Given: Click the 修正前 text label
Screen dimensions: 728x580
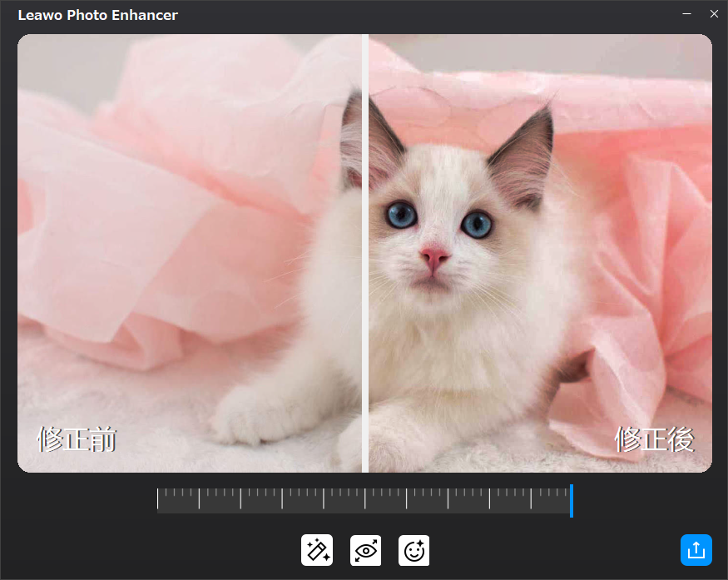Looking at the screenshot, I should pyautogui.click(x=77, y=440).
